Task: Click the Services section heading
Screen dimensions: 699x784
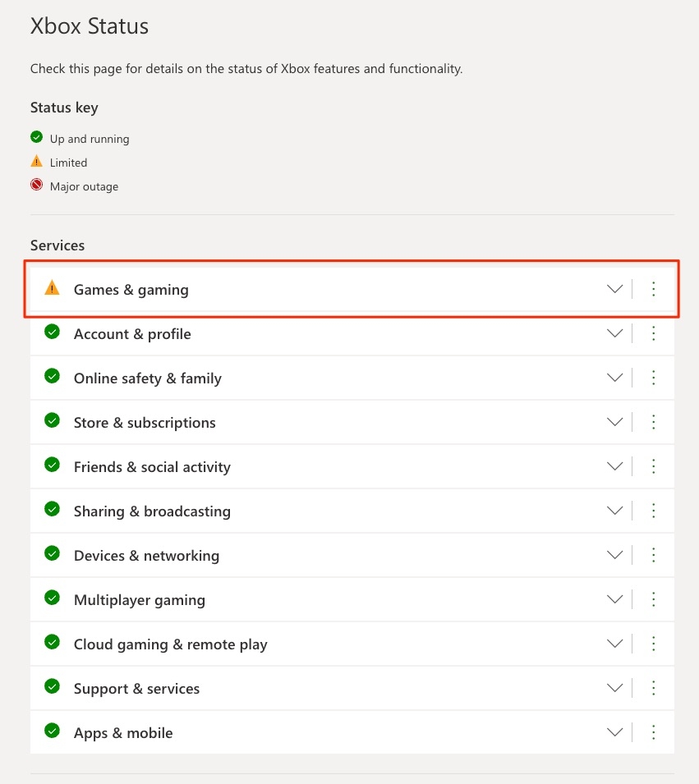Action: point(57,245)
